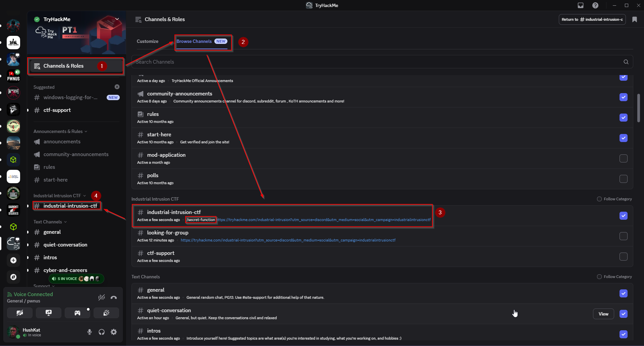Open the soundboard in voice panel
The image size is (644, 346).
tap(106, 313)
